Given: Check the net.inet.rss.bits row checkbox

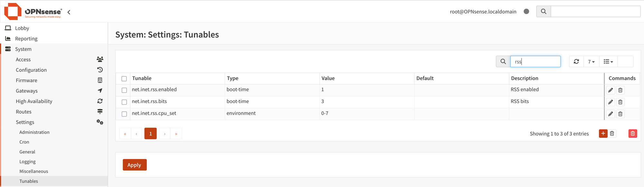Looking at the screenshot, I should (124, 102).
